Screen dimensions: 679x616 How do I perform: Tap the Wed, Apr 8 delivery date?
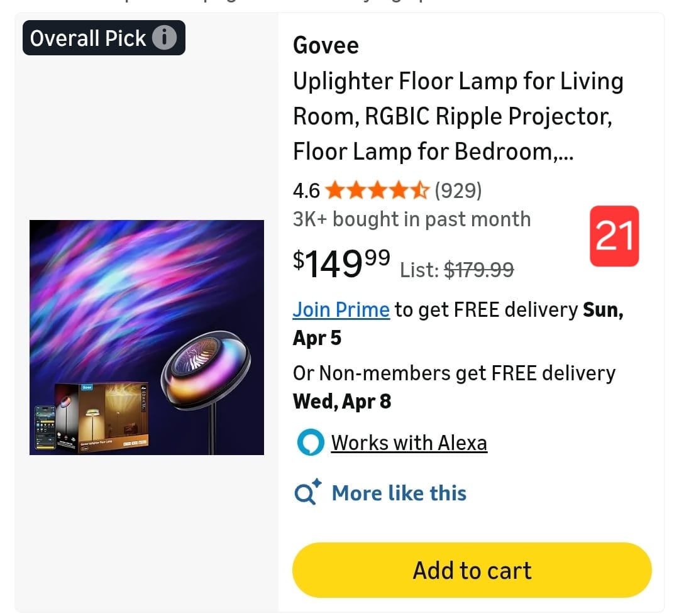[x=342, y=401]
